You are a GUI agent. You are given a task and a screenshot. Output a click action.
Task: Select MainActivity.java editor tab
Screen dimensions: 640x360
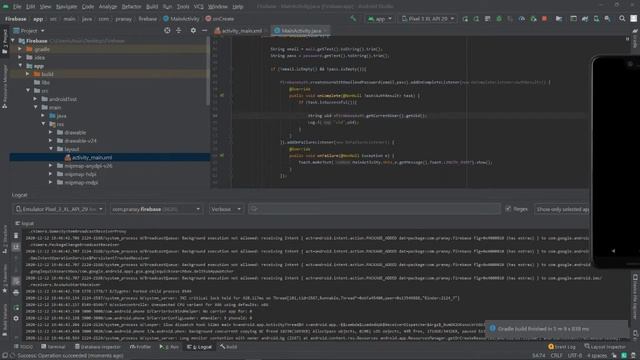[x=301, y=31]
